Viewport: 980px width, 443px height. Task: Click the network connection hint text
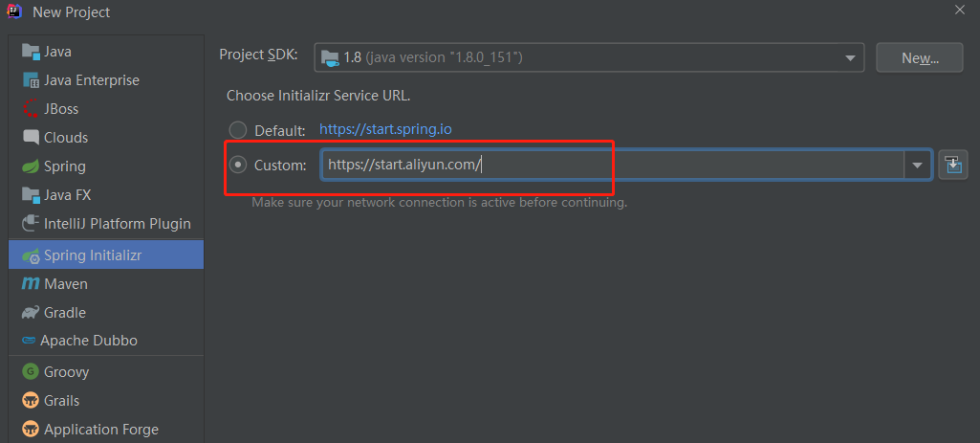(x=440, y=203)
